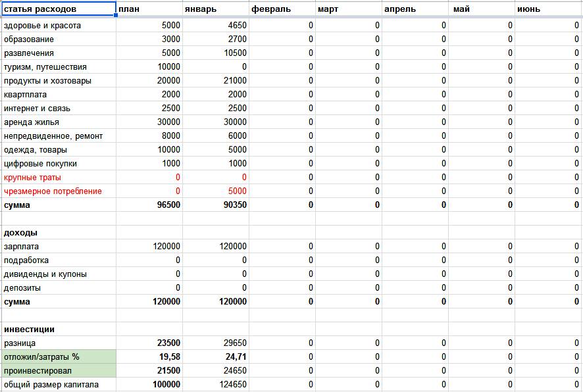Select the 'дивиденды и купоны' label cell
Viewport: 583px width, 392px height.
58,274
